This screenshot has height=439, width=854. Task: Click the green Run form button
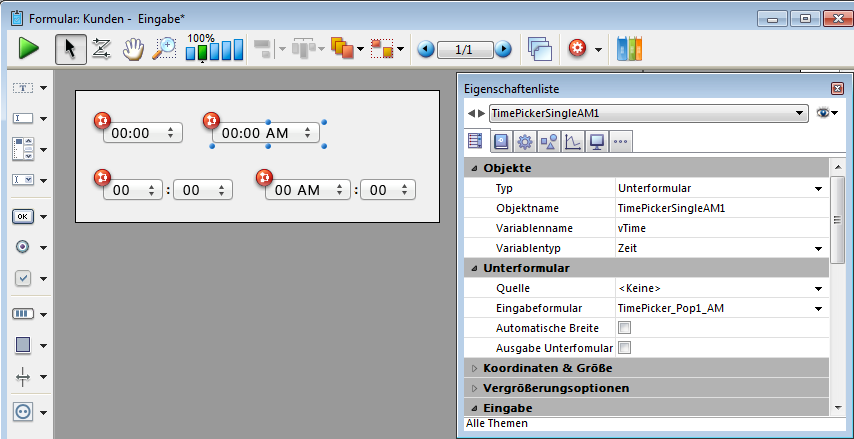click(29, 48)
